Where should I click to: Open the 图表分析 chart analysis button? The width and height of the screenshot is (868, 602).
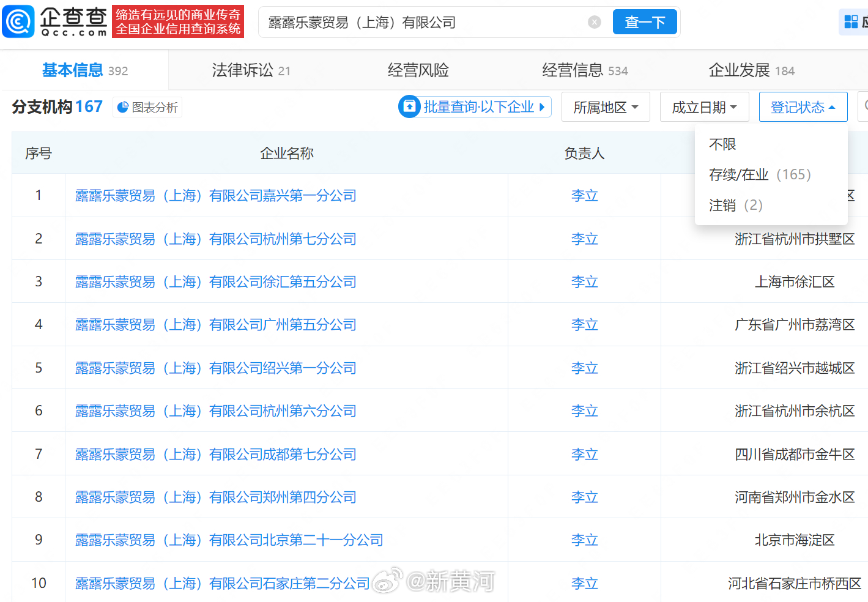[x=147, y=108]
